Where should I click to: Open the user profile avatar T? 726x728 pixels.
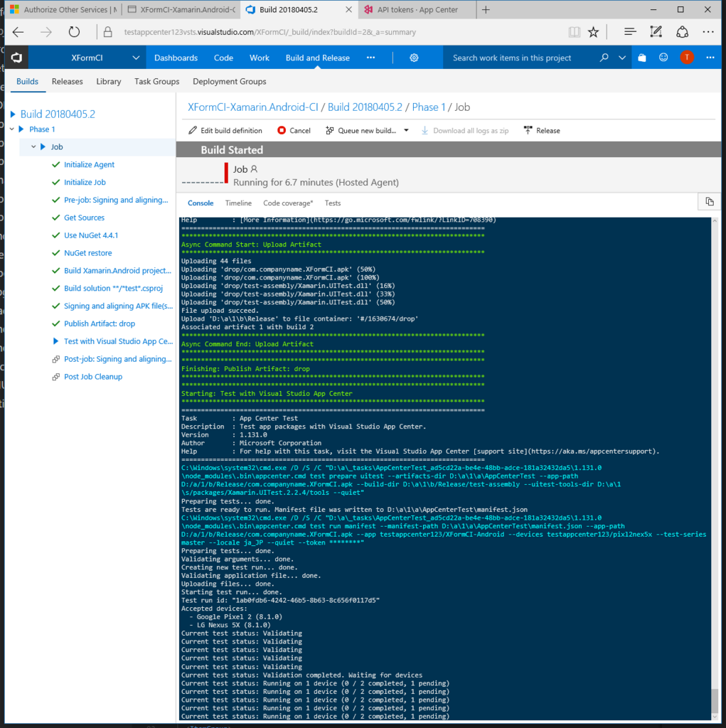(x=687, y=58)
